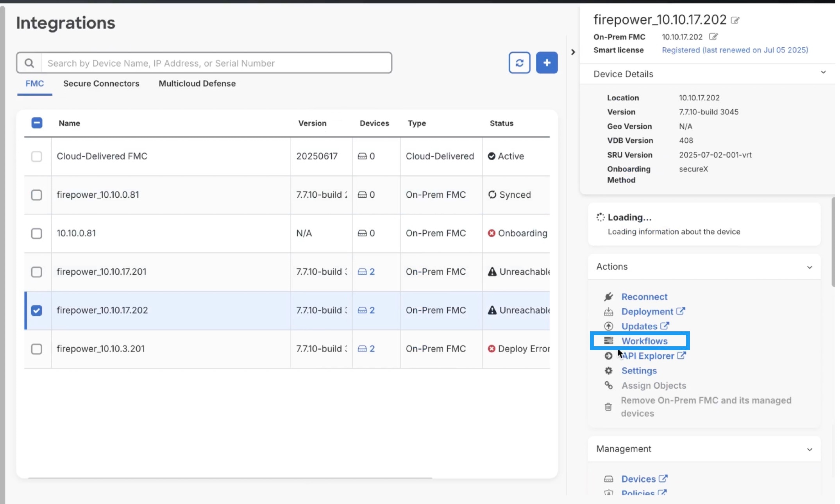The height and width of the screenshot is (504, 840).
Task: Click the search magnifier icon
Action: pyautogui.click(x=29, y=63)
